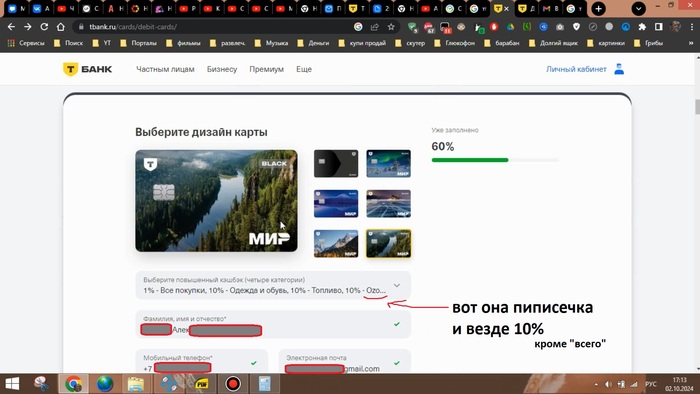
Task: Reload the page with the refresh icon
Action: [x=44, y=27]
